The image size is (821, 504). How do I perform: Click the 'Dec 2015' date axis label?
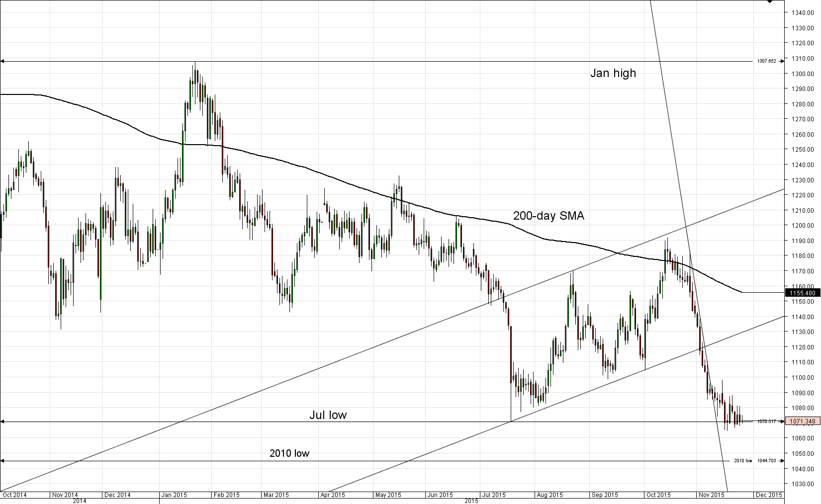click(x=769, y=495)
